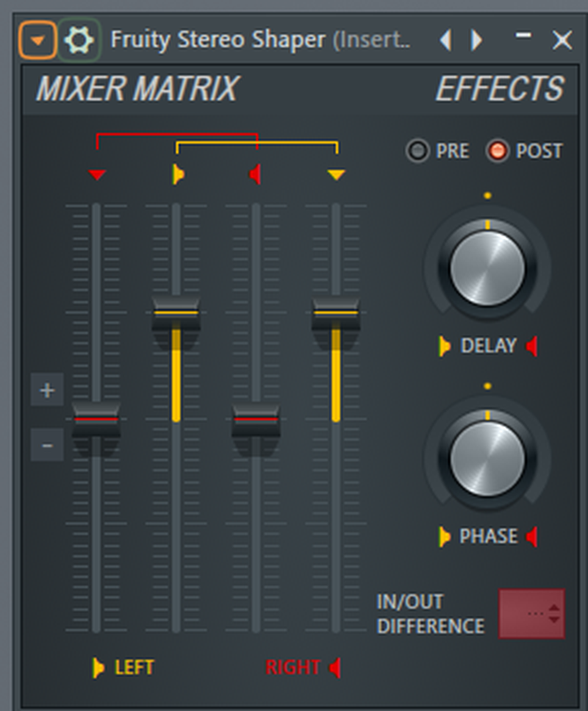
Task: Click the IN/OUT DIFFERENCE label
Action: coord(431,614)
